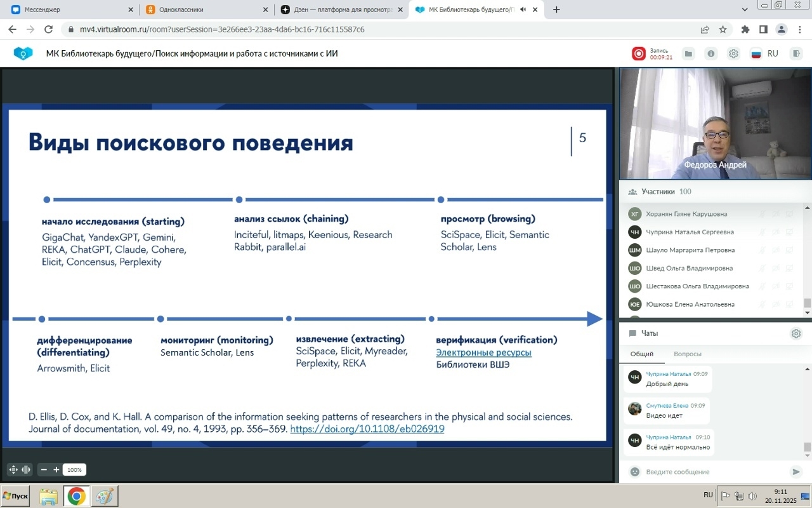Image resolution: width=812 pixels, height=508 pixels.
Task: Open the RU language selector with flag
Action: [764, 54]
